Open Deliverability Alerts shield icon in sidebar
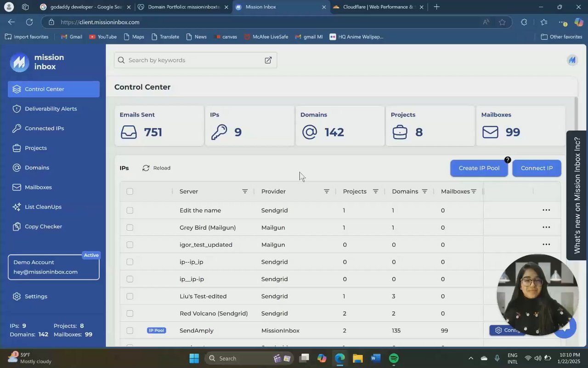 pos(17,109)
